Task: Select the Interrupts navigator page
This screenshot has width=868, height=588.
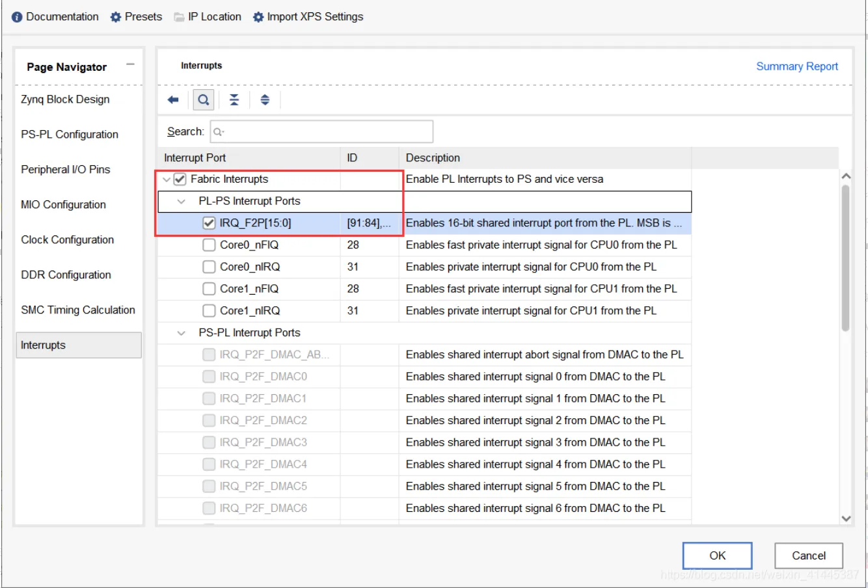Action: [79, 345]
